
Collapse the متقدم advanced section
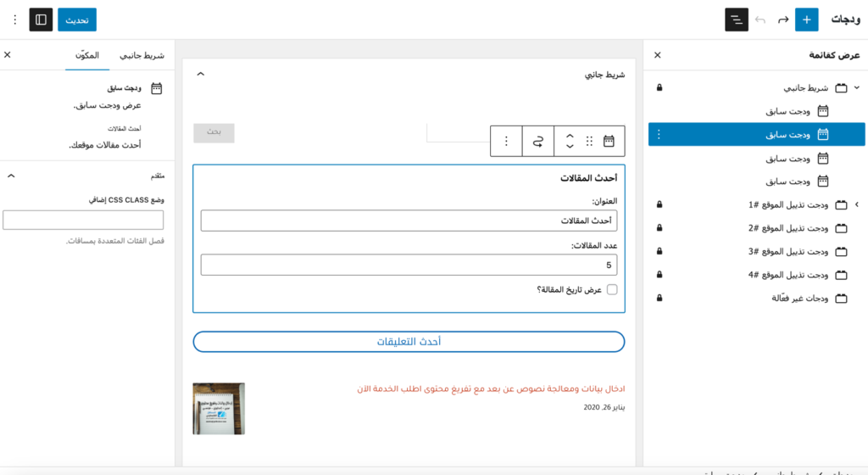(x=11, y=176)
